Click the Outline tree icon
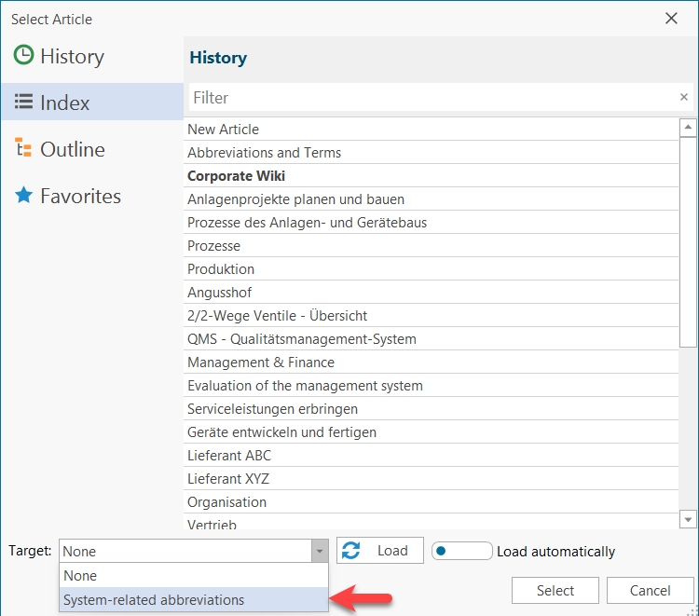The image size is (699, 616). click(23, 149)
